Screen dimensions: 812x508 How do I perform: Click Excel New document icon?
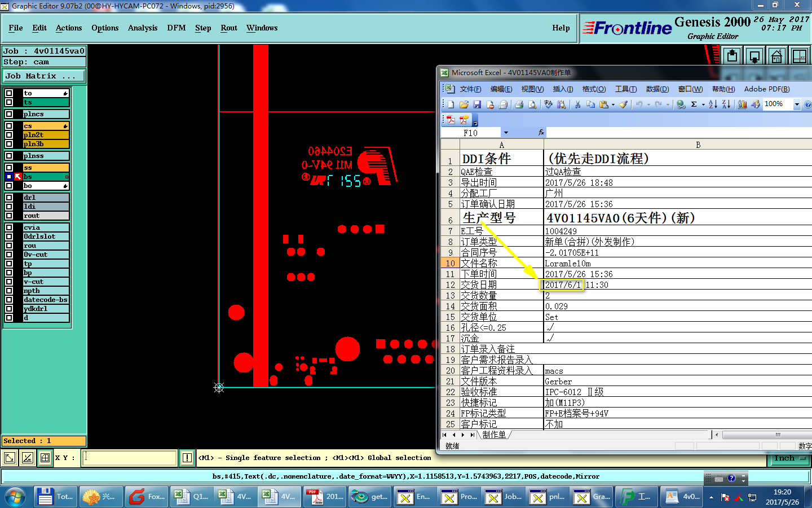pos(451,104)
